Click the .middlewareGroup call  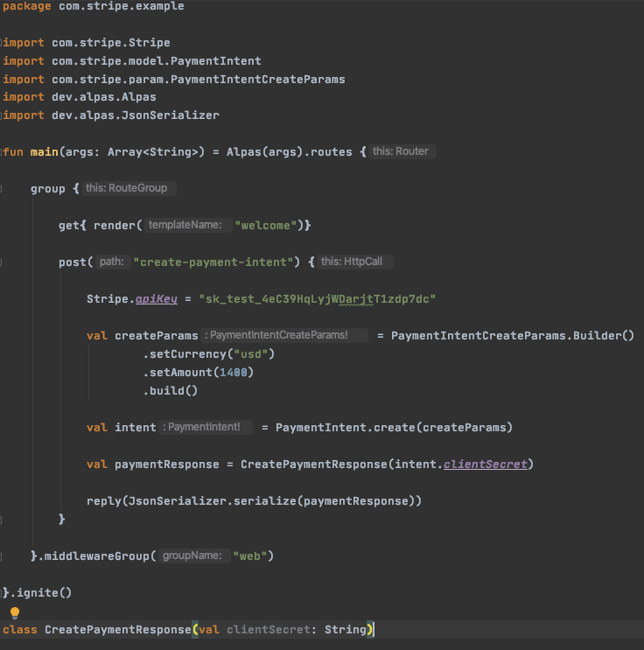pos(94,556)
